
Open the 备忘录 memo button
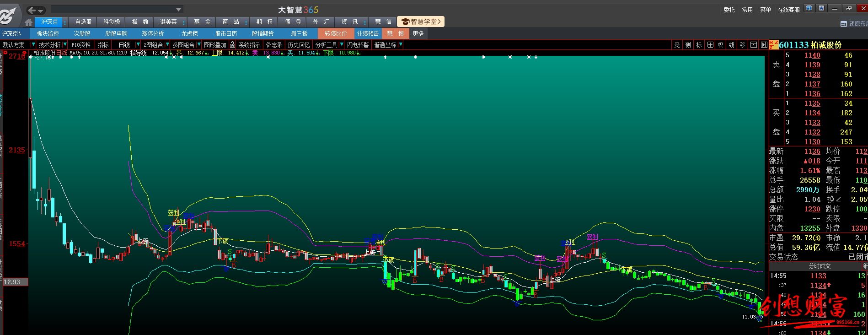[274, 45]
